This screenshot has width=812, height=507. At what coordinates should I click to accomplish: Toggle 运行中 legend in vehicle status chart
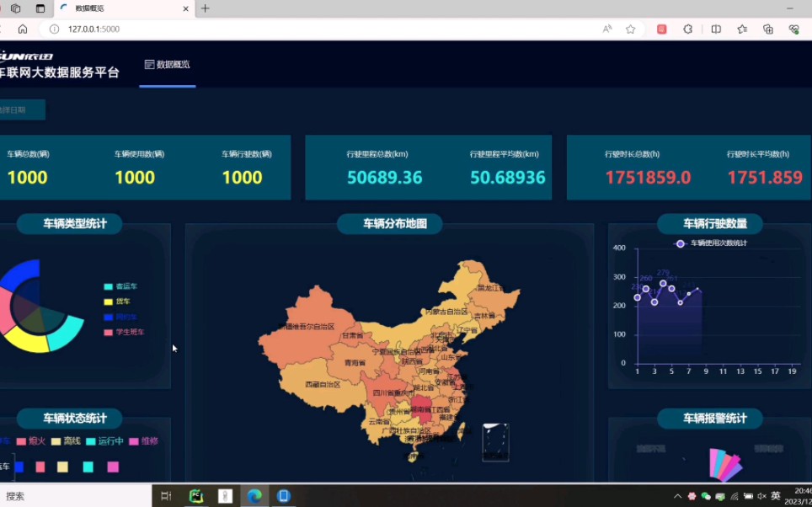tap(104, 441)
